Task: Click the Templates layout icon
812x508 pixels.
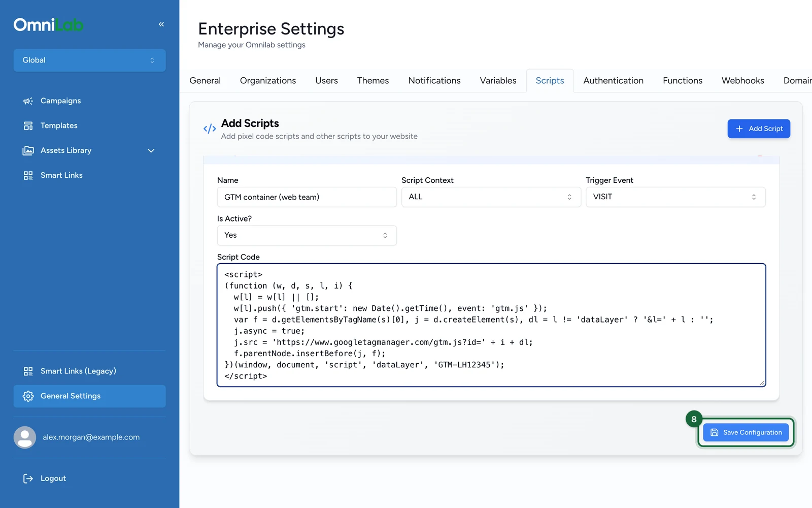Action: pyautogui.click(x=28, y=125)
